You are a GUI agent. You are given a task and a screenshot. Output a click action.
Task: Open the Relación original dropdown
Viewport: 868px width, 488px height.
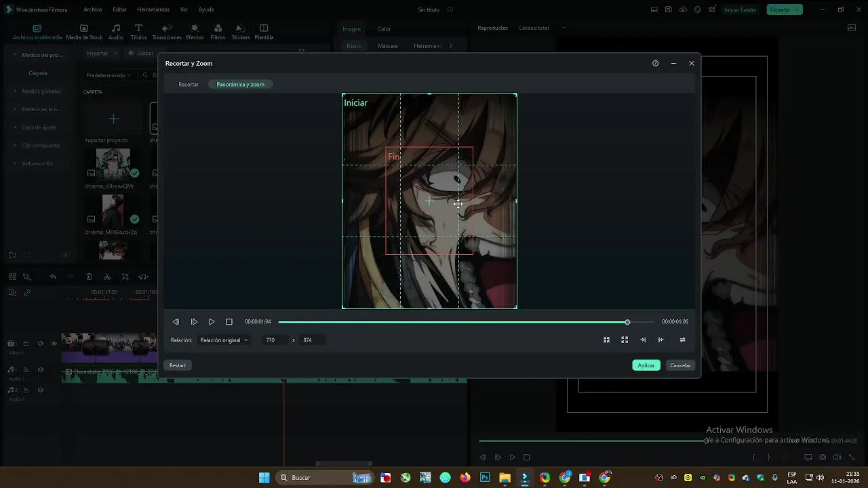pos(224,340)
